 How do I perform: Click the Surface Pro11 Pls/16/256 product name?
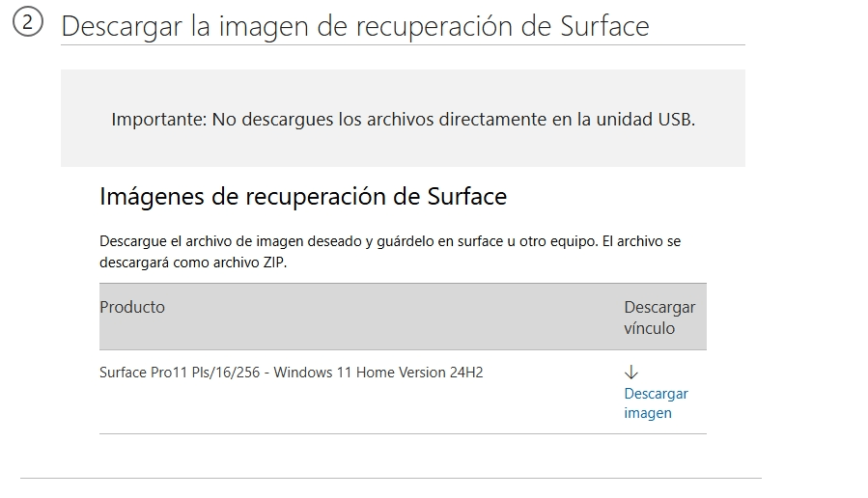(180, 373)
